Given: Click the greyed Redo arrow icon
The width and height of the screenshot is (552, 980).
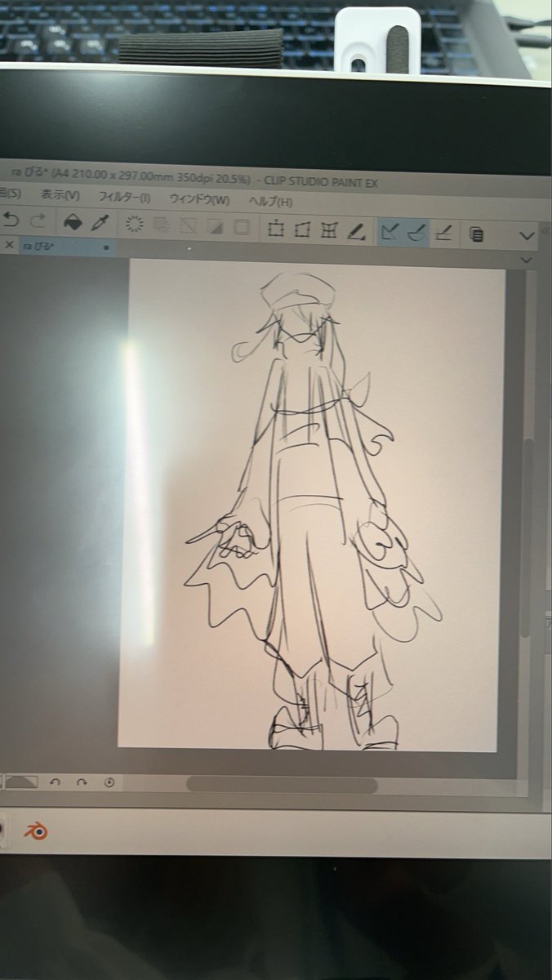Looking at the screenshot, I should [38, 220].
